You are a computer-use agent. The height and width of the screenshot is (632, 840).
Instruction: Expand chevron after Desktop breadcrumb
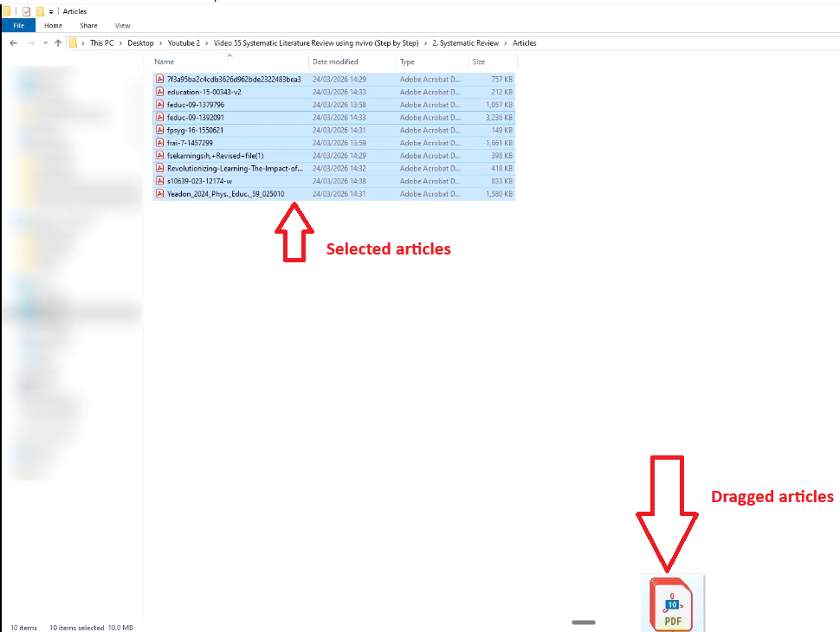(161, 42)
